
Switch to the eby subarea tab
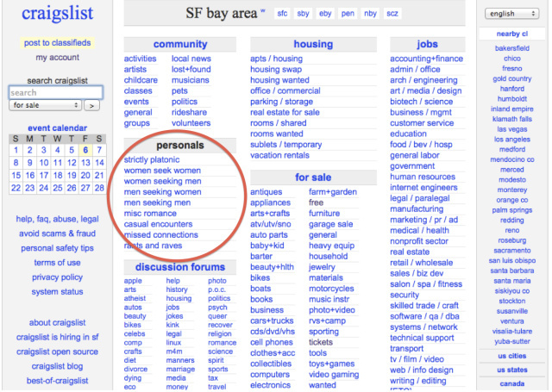point(325,15)
